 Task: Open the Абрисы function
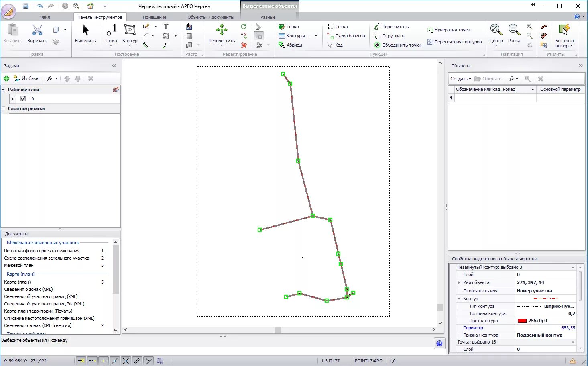290,45
